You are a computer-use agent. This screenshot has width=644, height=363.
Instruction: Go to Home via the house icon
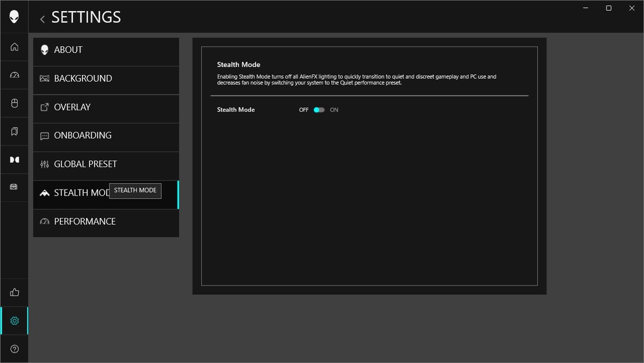tap(14, 47)
